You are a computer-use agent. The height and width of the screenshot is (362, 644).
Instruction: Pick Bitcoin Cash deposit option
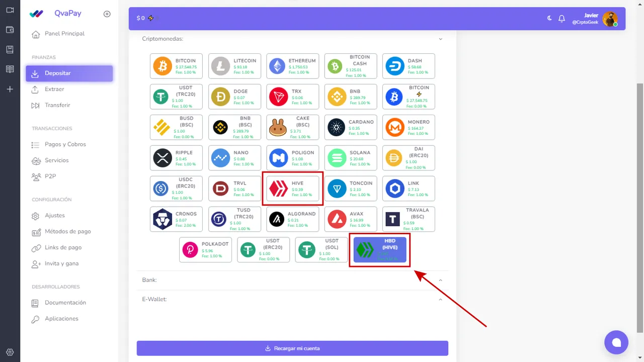coord(350,66)
